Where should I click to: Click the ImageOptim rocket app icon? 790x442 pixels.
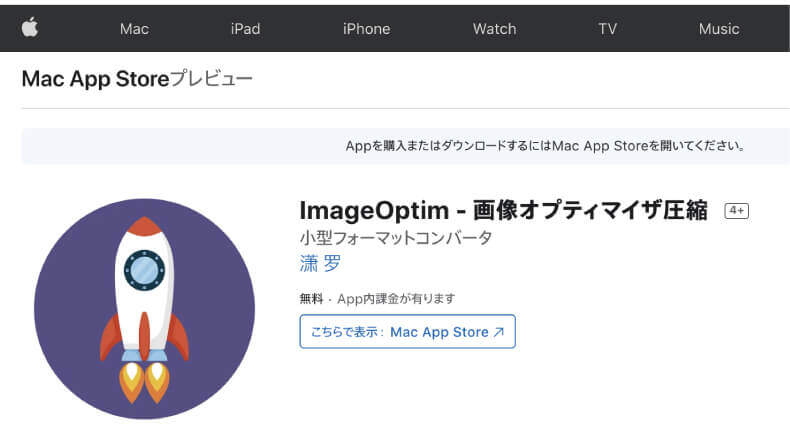coord(144,308)
